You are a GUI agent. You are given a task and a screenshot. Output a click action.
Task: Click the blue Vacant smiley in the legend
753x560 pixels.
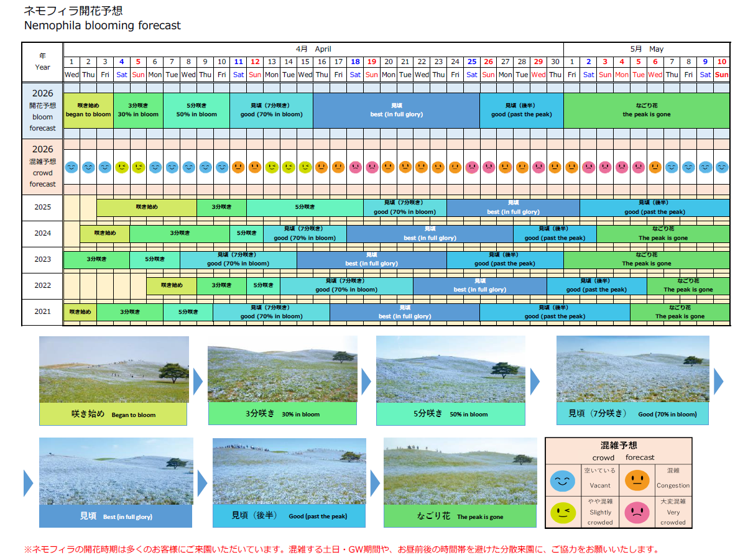tap(563, 480)
